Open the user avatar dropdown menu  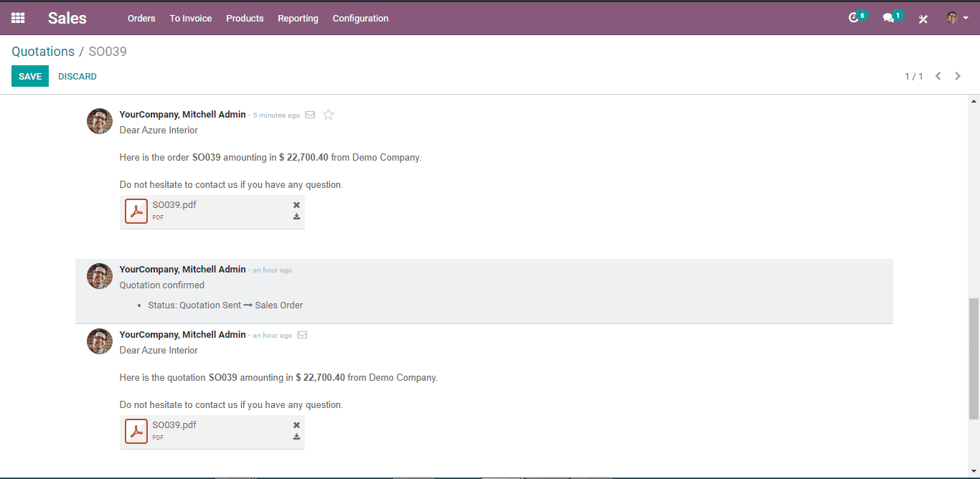pyautogui.click(x=957, y=18)
